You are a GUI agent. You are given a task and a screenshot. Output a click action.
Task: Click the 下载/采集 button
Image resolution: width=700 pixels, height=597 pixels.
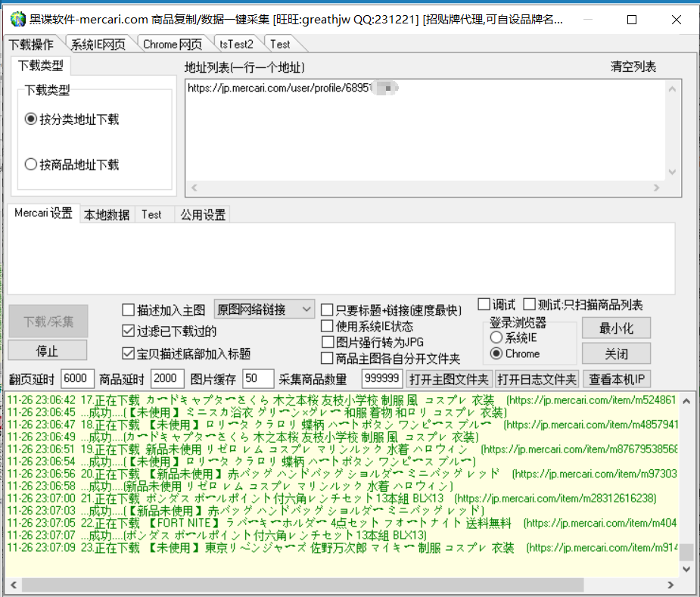click(x=48, y=322)
